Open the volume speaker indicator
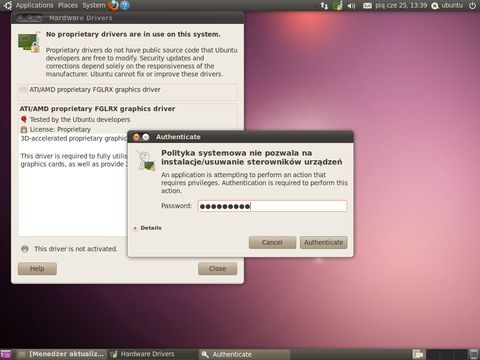This screenshot has width=480, height=360. 351,5
